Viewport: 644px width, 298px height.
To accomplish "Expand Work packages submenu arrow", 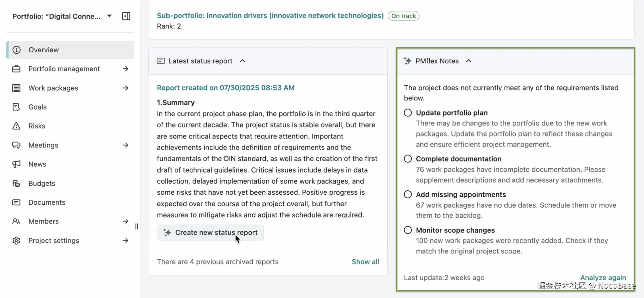I will pyautogui.click(x=126, y=88).
